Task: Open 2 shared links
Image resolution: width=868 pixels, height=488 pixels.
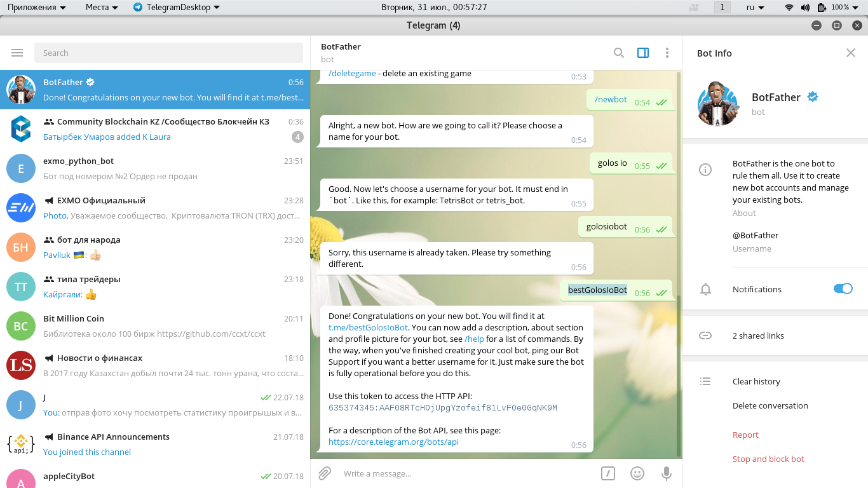Action: 758,335
